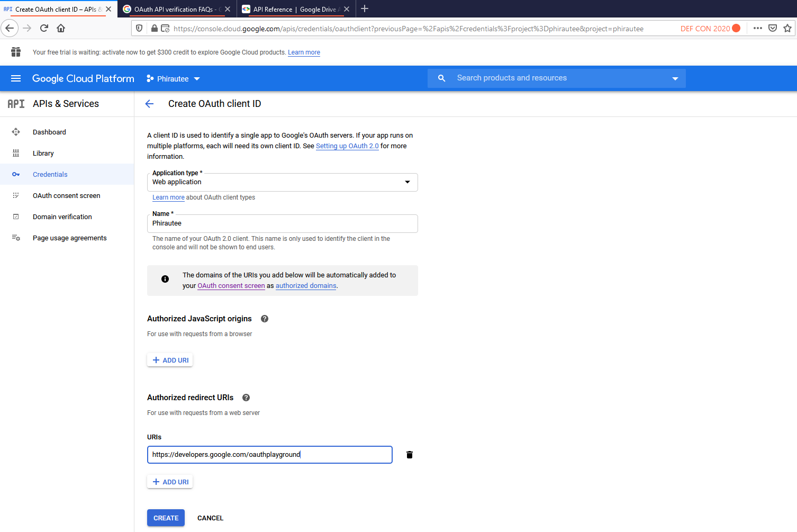This screenshot has width=797, height=532.
Task: Click the Dashboard sidebar icon
Action: coord(16,132)
